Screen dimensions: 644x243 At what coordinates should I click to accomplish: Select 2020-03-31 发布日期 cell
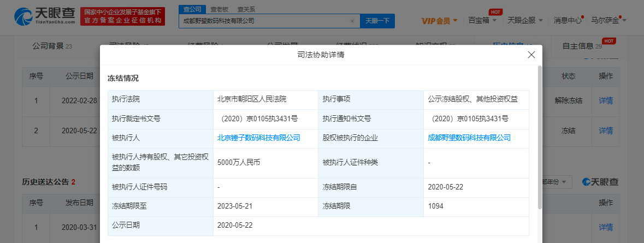[x=79, y=227]
